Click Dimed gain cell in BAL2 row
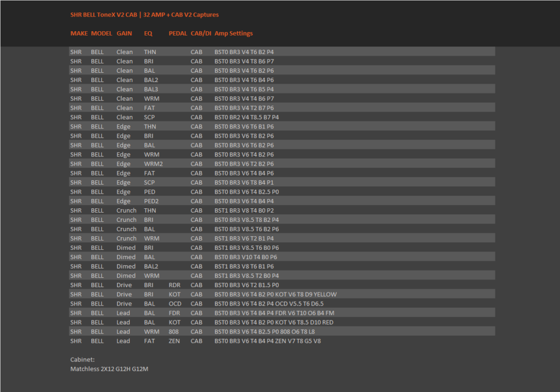 pyautogui.click(x=126, y=266)
